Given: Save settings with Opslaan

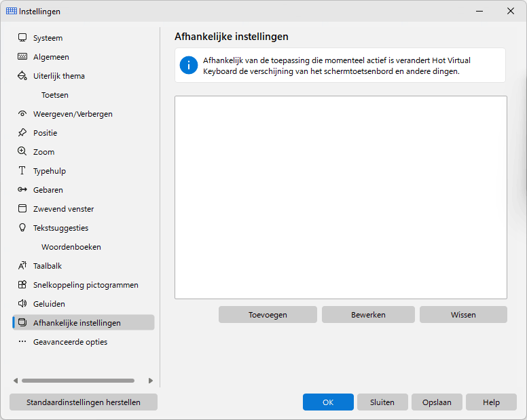Looking at the screenshot, I should pyautogui.click(x=437, y=402).
